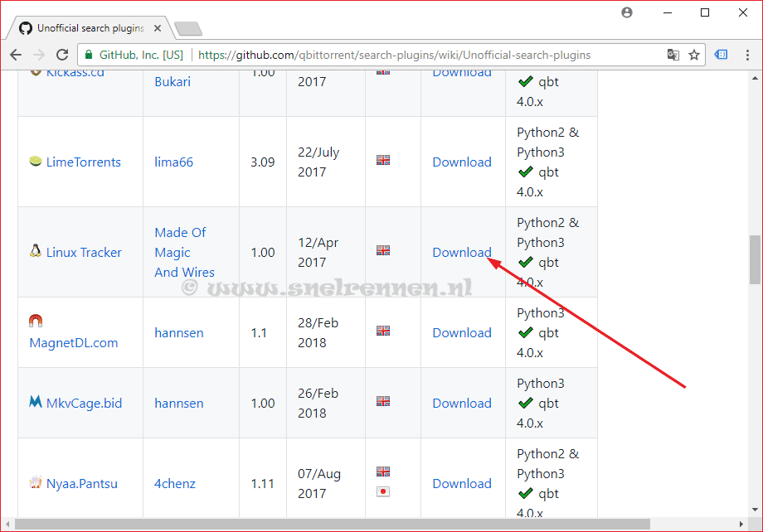Click green checkmark in MkvCage.bid row

click(526, 403)
